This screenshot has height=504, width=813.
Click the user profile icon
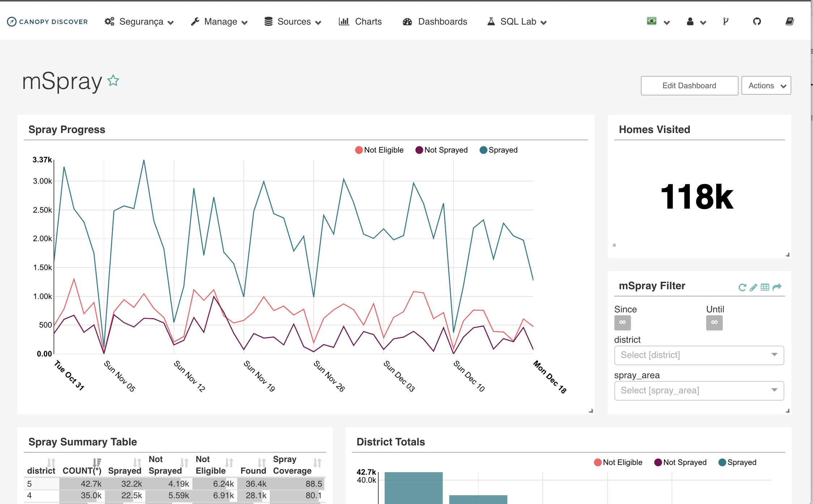click(x=690, y=22)
